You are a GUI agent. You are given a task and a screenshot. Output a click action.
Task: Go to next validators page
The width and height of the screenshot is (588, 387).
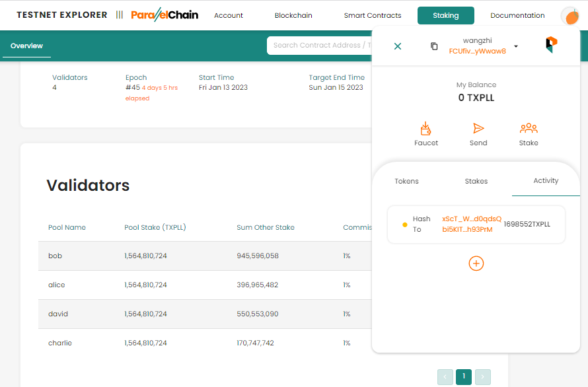[483, 377]
